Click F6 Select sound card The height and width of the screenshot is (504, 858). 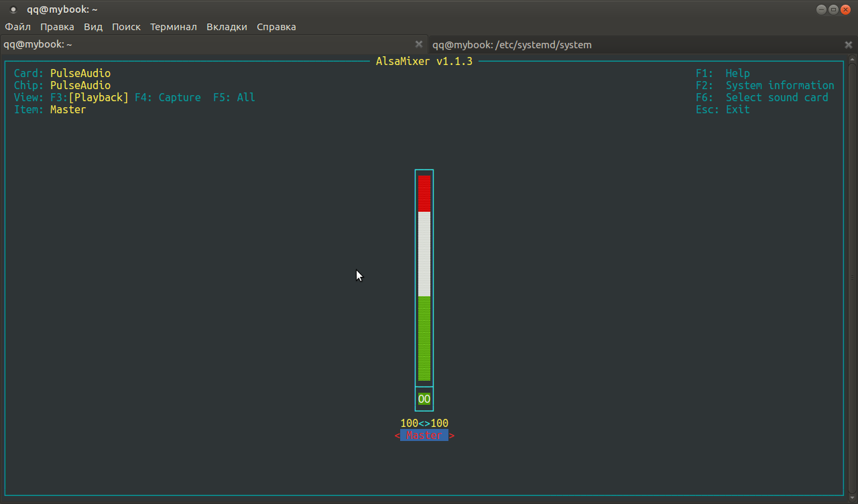click(x=761, y=98)
